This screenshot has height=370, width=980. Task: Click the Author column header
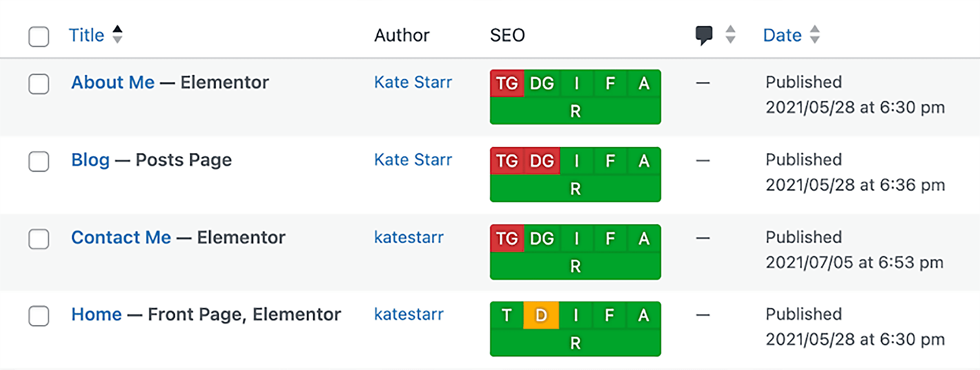point(401,35)
